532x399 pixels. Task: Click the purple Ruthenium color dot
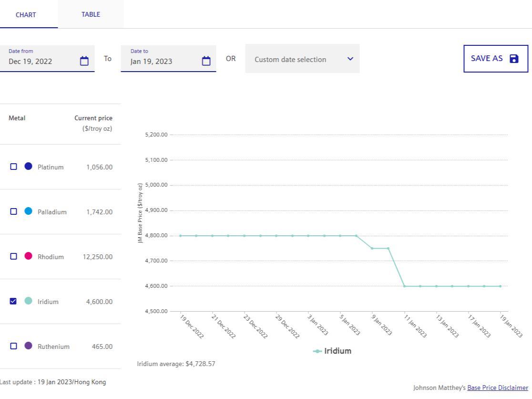(x=29, y=346)
